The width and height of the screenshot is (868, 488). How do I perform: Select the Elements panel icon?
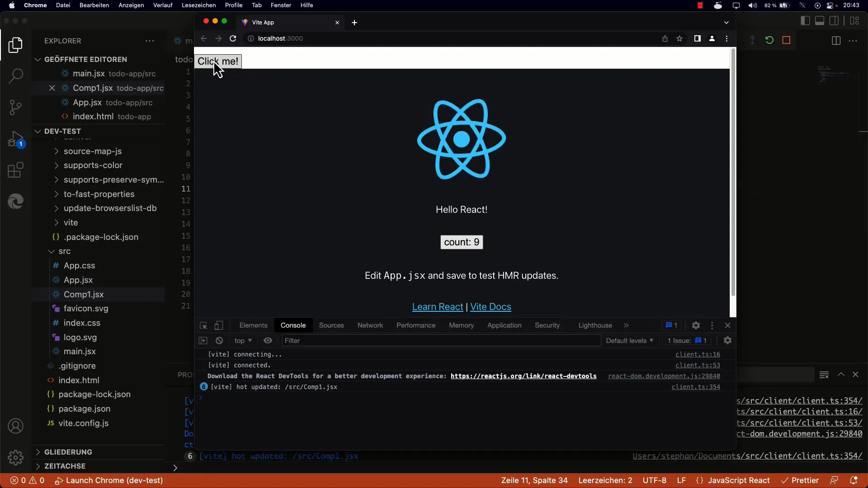point(252,325)
